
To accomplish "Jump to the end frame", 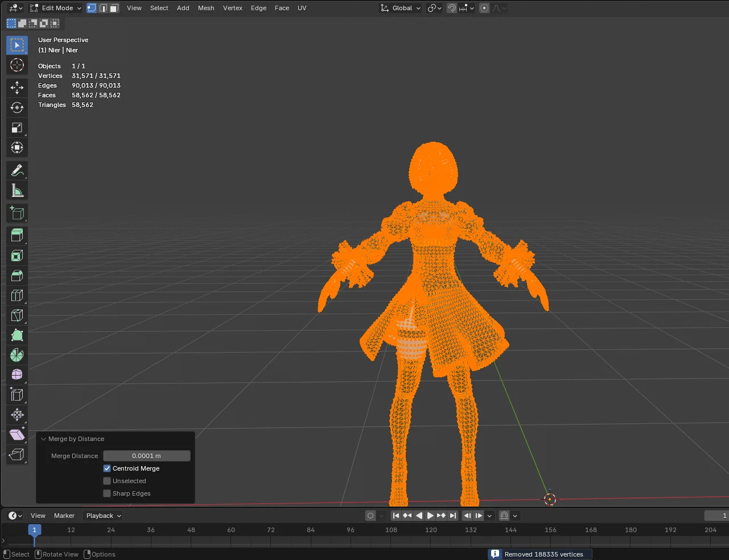I will coord(453,516).
